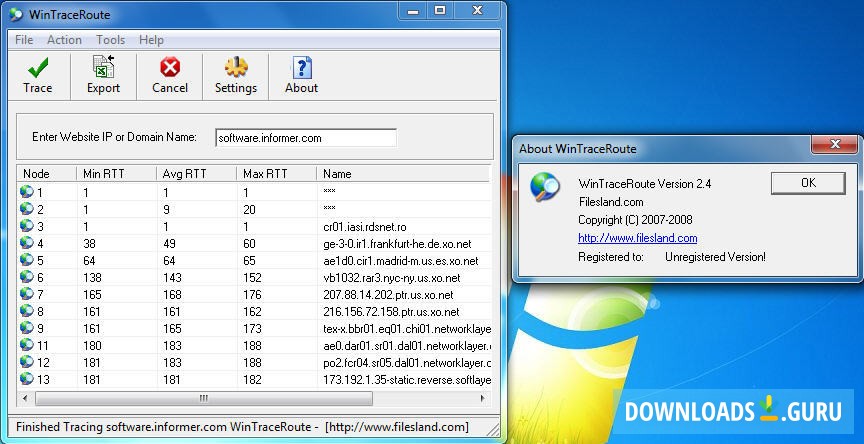Viewport: 864px width, 444px height.
Task: Open the Settings gear icon
Action: (x=236, y=67)
